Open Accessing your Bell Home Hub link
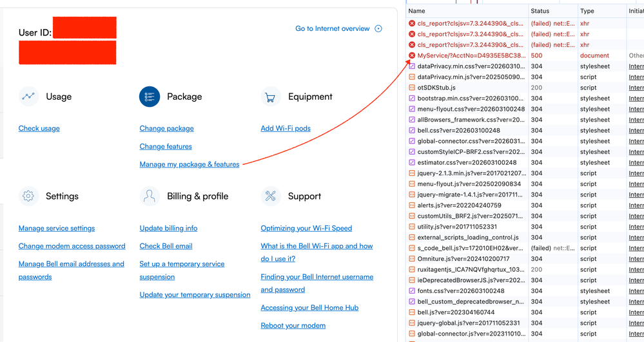 coord(309,307)
